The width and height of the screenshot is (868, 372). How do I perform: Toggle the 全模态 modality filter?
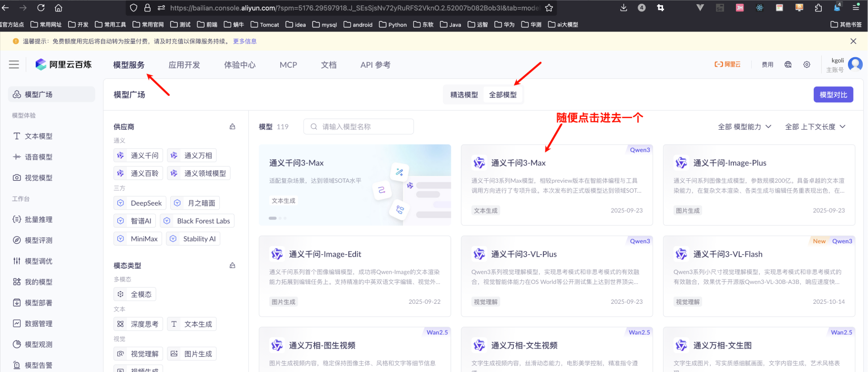pyautogui.click(x=135, y=294)
